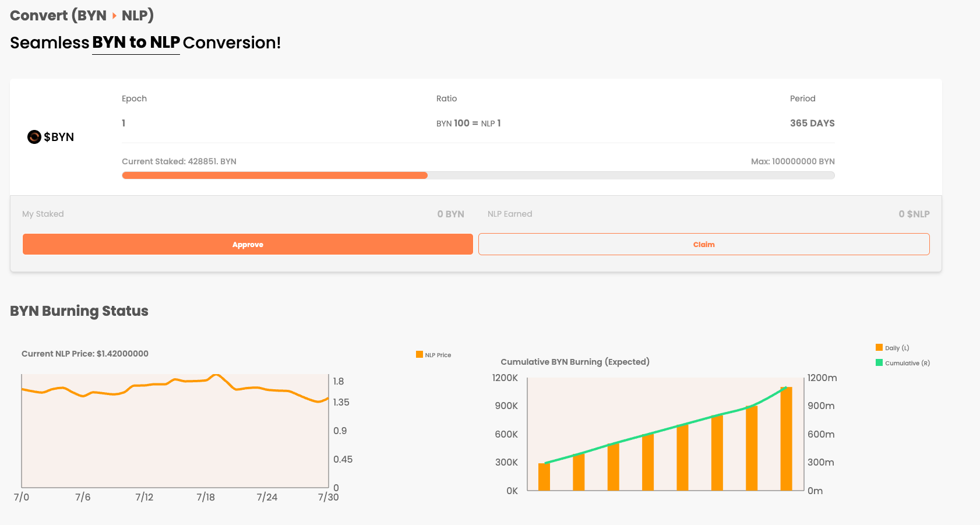The image size is (980, 525).
Task: Click the Max 100000000 BYN label
Action: tap(792, 161)
